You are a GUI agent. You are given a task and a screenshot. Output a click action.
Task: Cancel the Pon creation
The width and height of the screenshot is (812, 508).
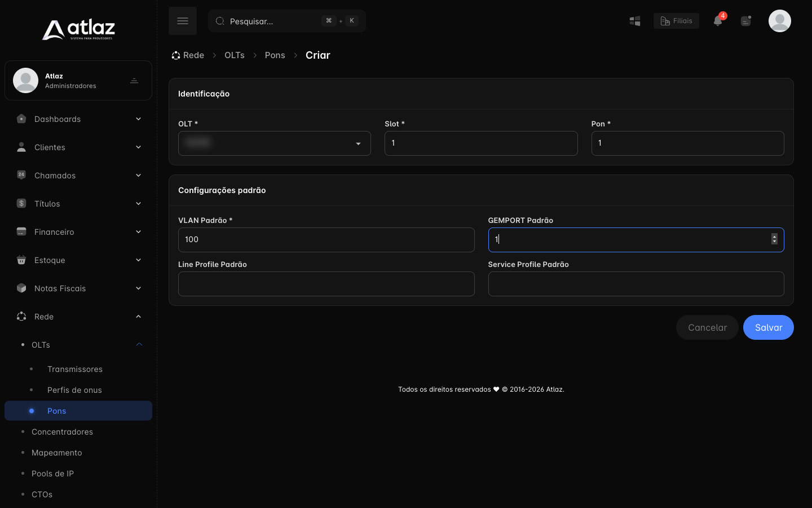tap(707, 327)
